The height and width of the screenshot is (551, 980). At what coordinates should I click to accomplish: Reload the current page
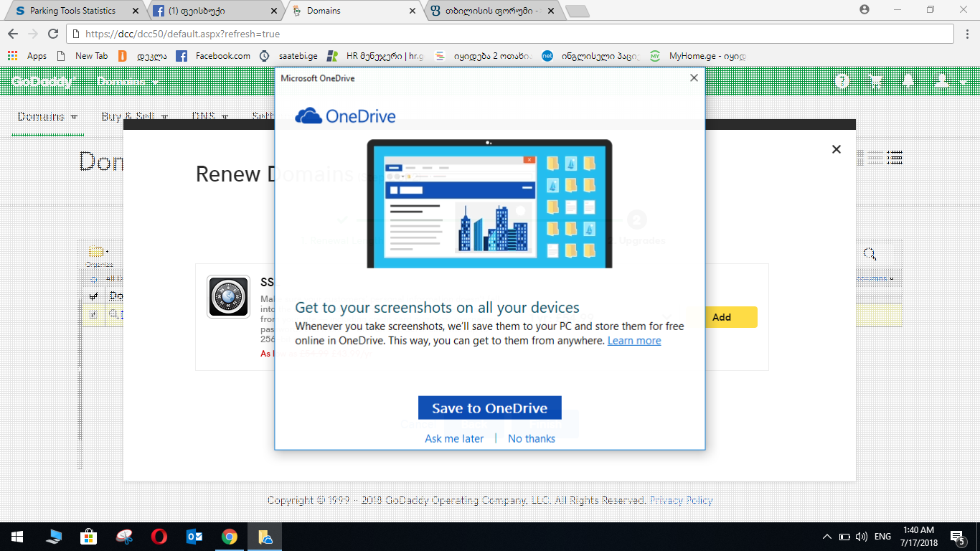pos(52,34)
